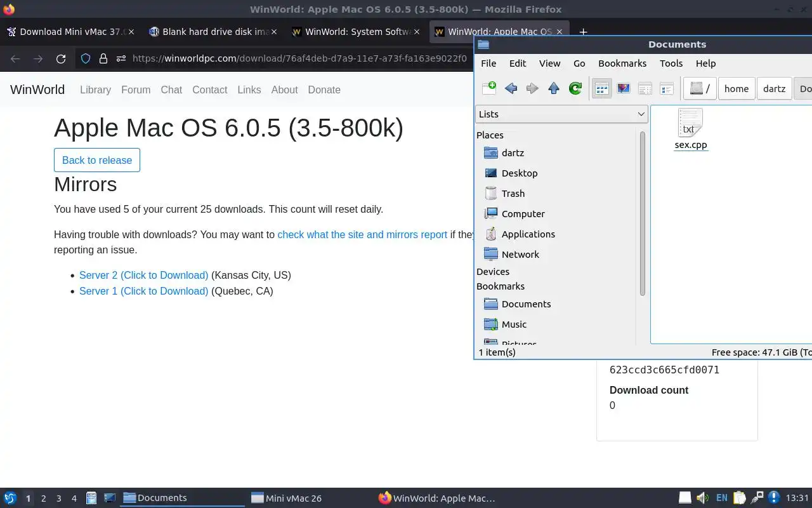
Task: Focus the Firefox URL address bar
Action: click(x=298, y=58)
